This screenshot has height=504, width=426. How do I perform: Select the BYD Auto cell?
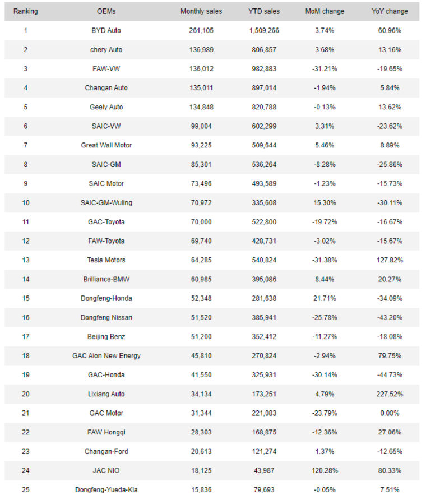coord(106,30)
